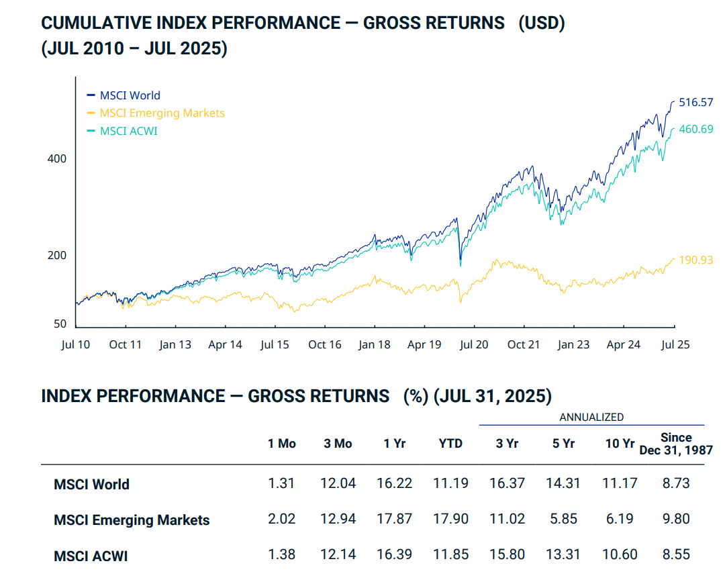Viewport: 721px width, 588px height.
Task: Click the Since Dec 31, 1987 column header
Action: click(676, 444)
